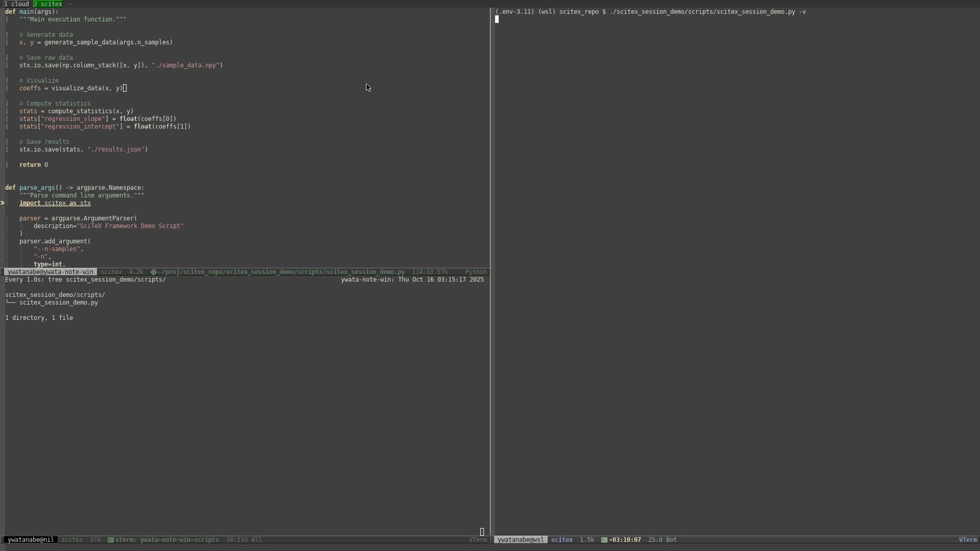This screenshot has width=980, height=551.
Task: Switch to the cloud tmux window
Action: pyautogui.click(x=17, y=4)
